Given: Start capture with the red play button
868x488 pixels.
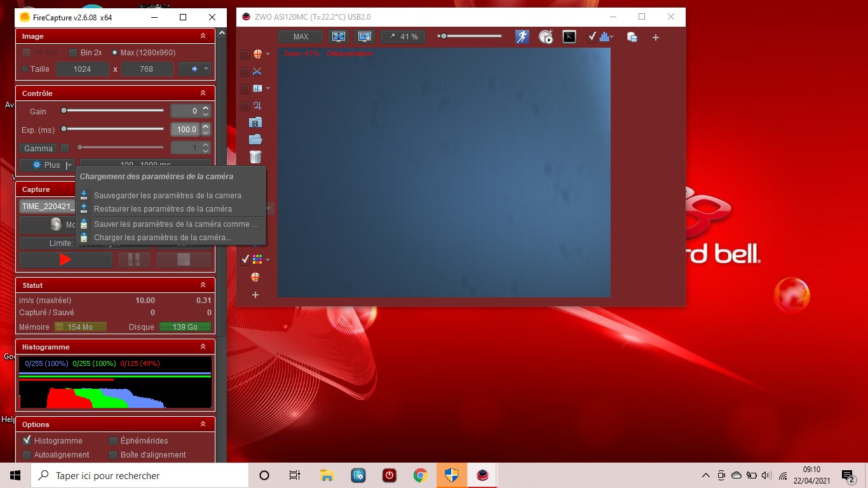Looking at the screenshot, I should (66, 259).
